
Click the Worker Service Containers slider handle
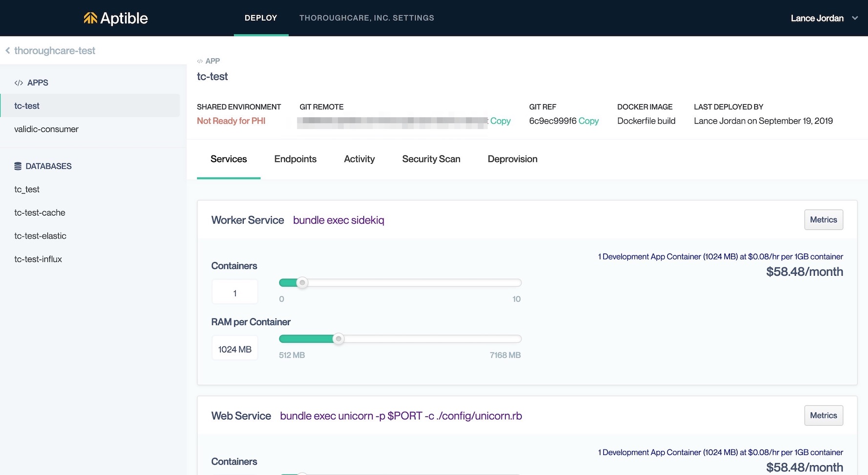click(302, 282)
